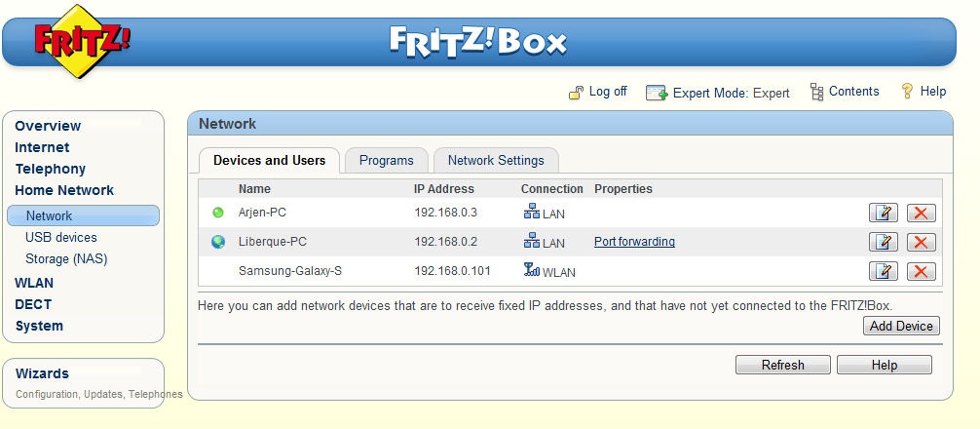Open USB devices submenu item

(x=61, y=238)
